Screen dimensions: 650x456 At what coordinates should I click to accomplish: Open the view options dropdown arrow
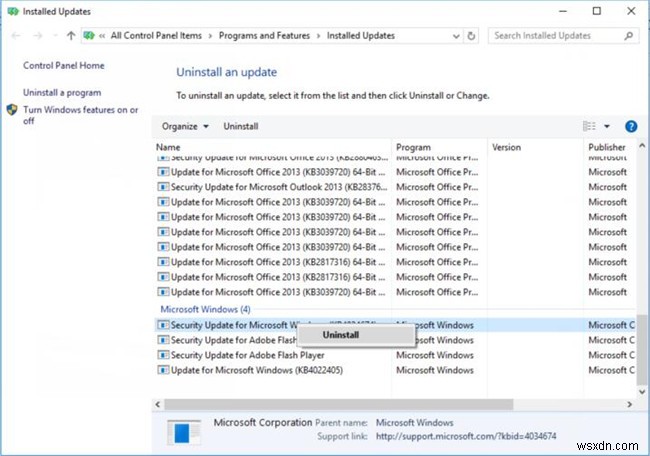click(x=607, y=126)
